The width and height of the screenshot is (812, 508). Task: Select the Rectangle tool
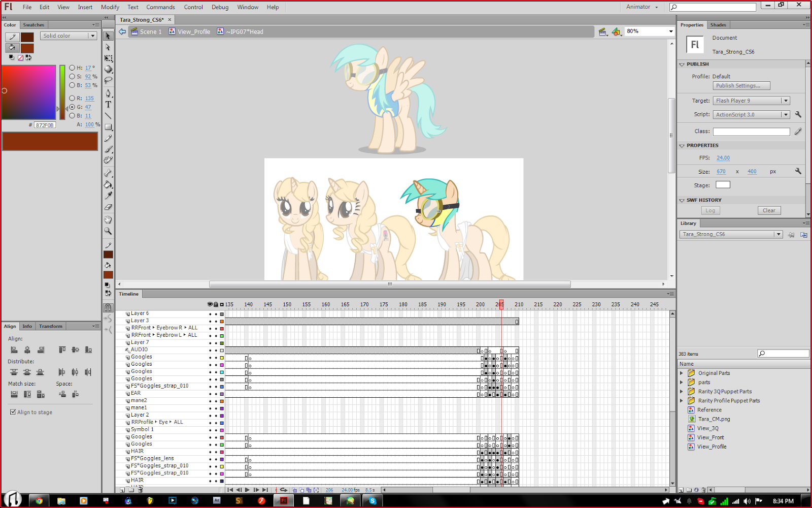(x=108, y=127)
